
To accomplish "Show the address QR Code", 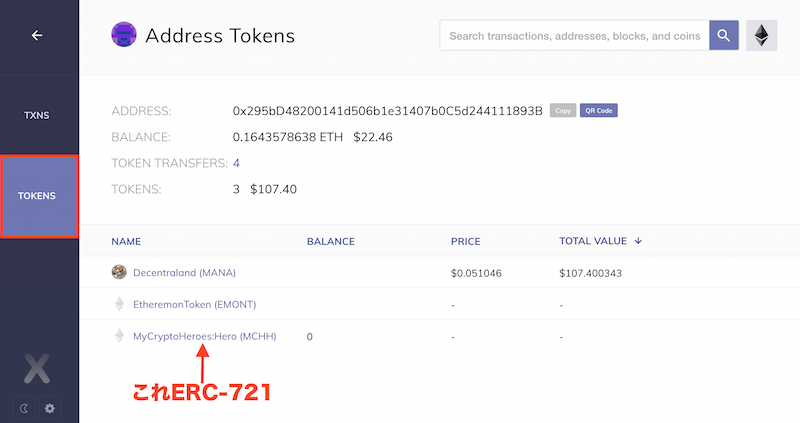I will pos(598,110).
